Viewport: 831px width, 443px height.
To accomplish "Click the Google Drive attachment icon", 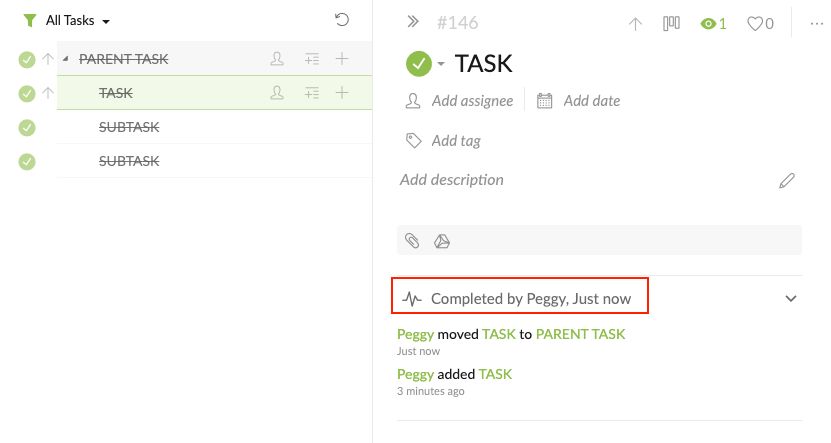I will (x=441, y=242).
